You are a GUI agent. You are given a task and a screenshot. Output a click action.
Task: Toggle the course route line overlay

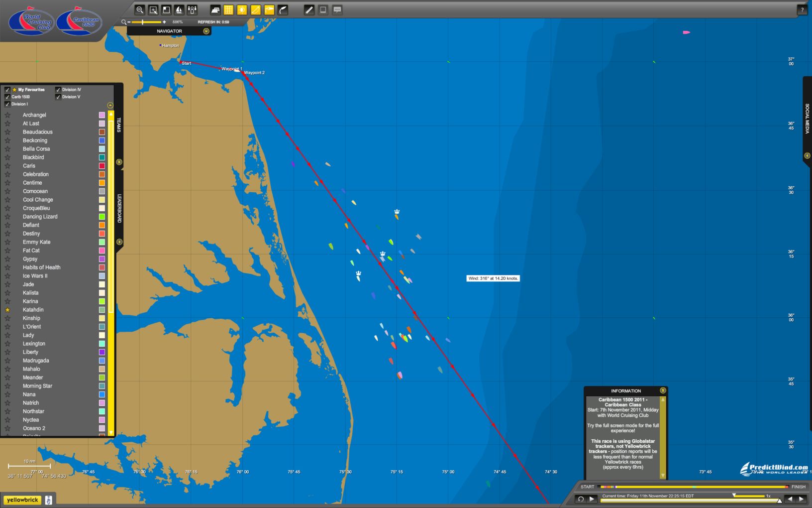[255, 9]
